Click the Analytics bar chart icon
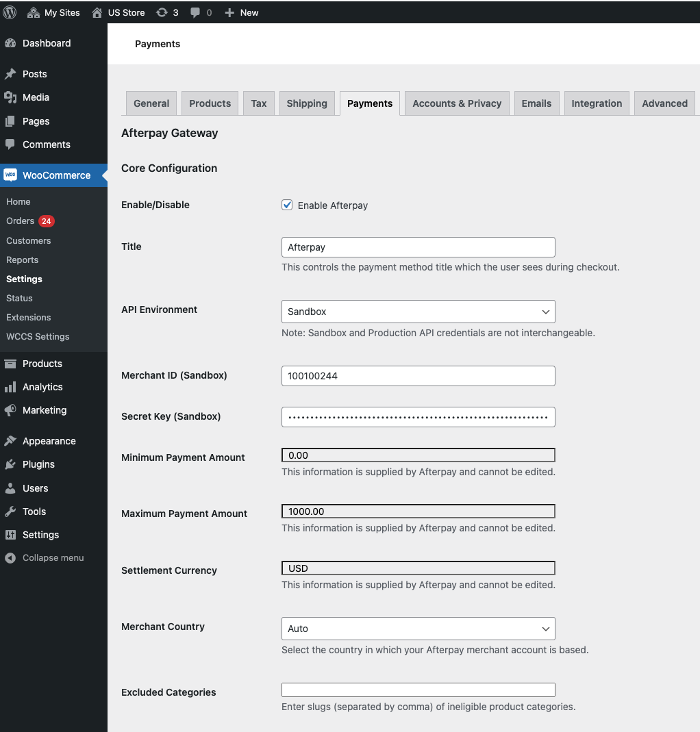 click(x=10, y=387)
